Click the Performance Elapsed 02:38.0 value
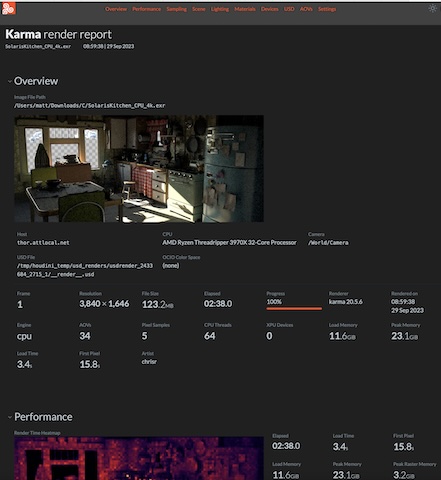The width and height of the screenshot is (441, 480). 286,446
